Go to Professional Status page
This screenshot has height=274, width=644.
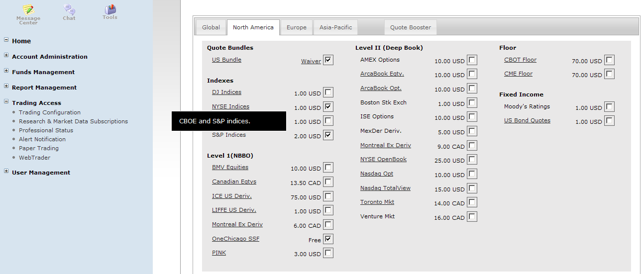(46, 130)
